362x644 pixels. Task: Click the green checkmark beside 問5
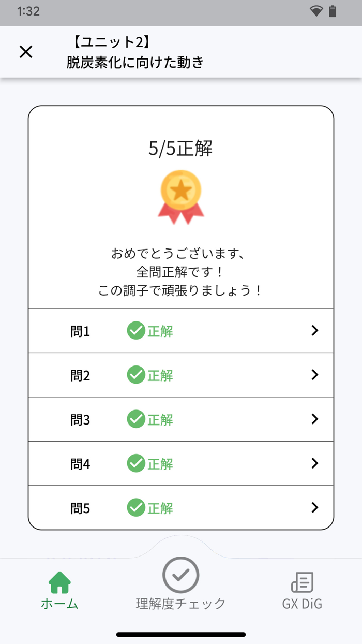[135, 508]
